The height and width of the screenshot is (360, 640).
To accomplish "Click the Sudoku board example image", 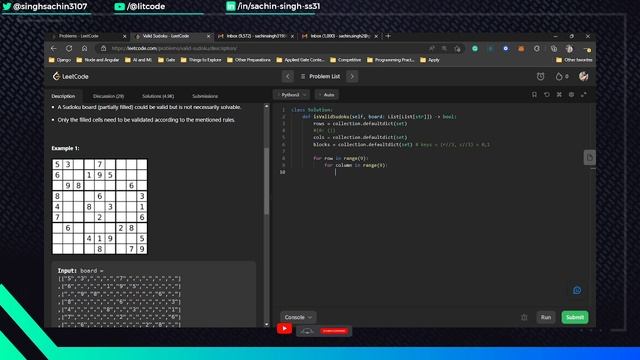I will (100, 207).
